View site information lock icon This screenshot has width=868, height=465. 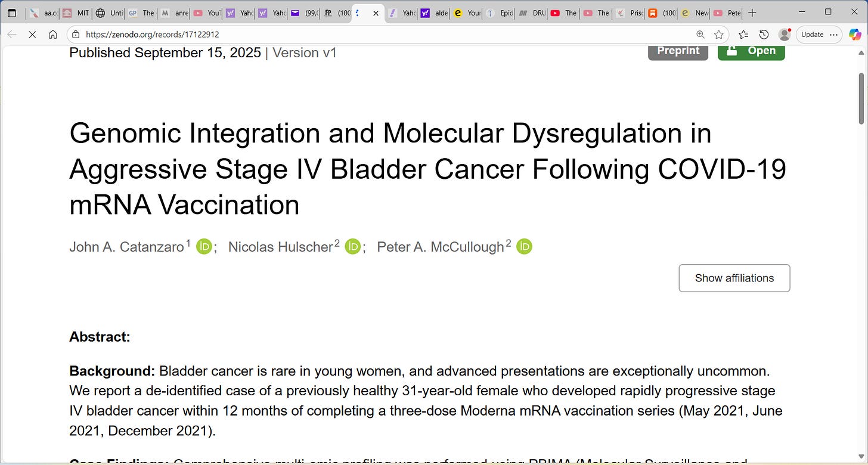point(76,35)
